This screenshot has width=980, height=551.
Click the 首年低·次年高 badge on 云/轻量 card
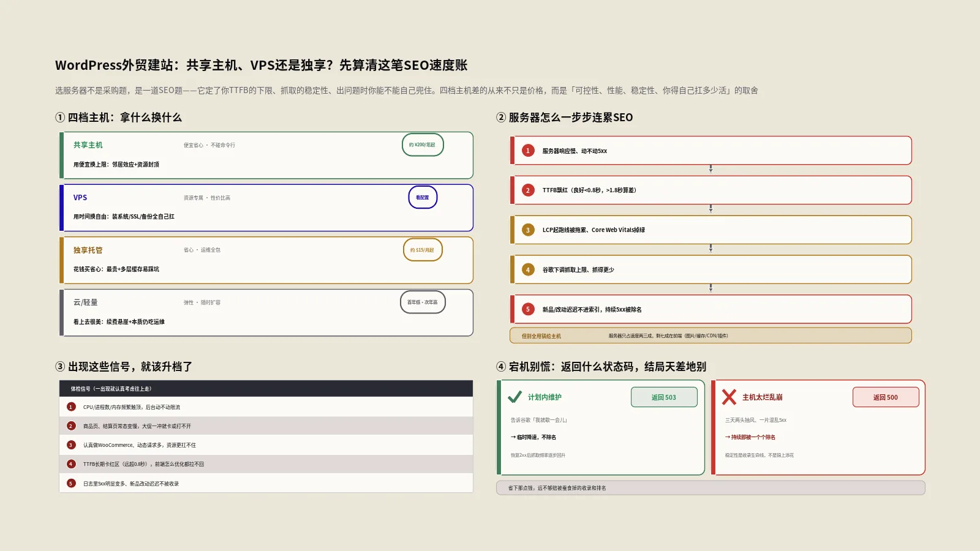coord(423,302)
